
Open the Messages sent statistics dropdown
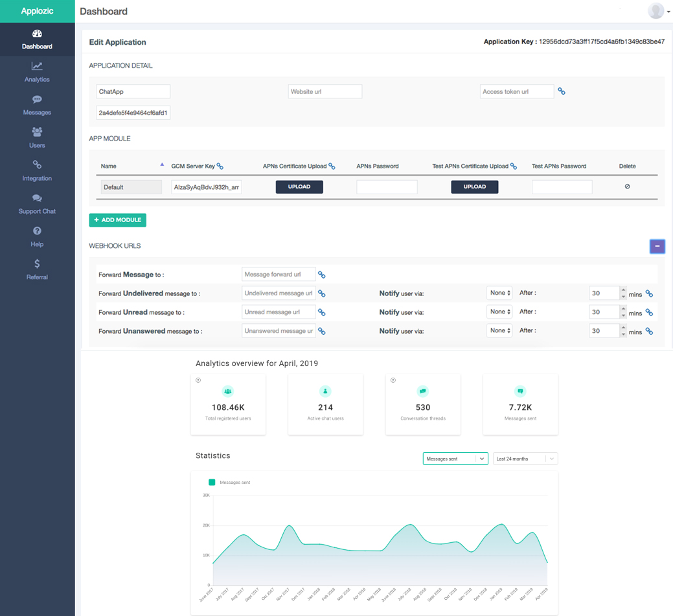tap(455, 459)
